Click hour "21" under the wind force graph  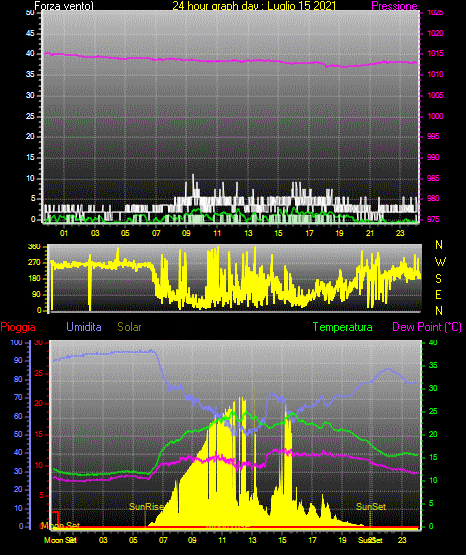370,233
